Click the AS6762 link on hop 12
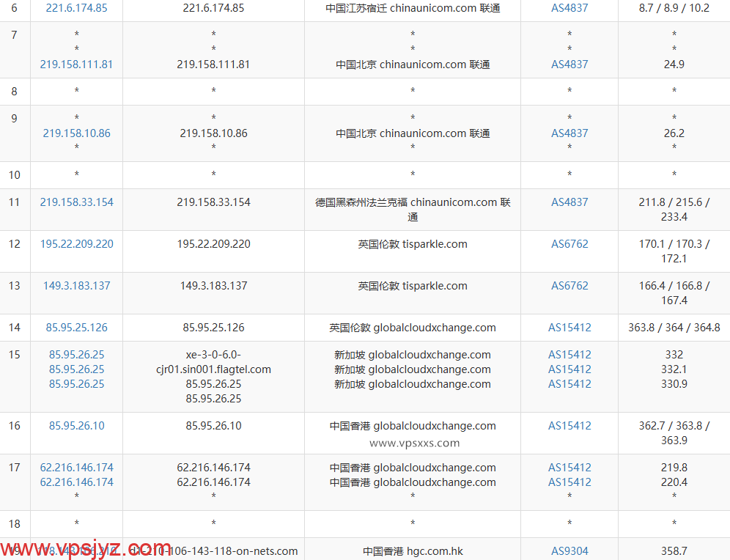Viewport: 730px width, 560px height. click(569, 243)
